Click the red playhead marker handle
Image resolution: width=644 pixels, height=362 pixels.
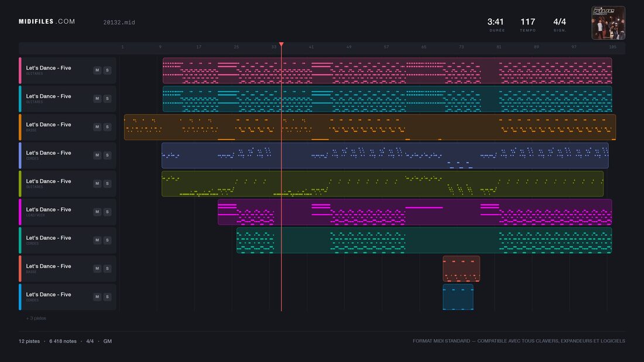coord(282,44)
